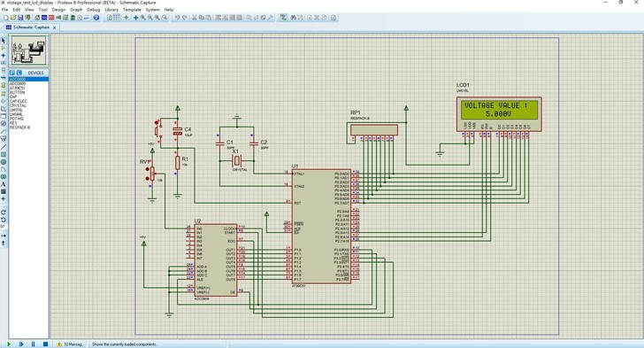Toggle the wire autorouter icon

pyautogui.click(x=283, y=18)
